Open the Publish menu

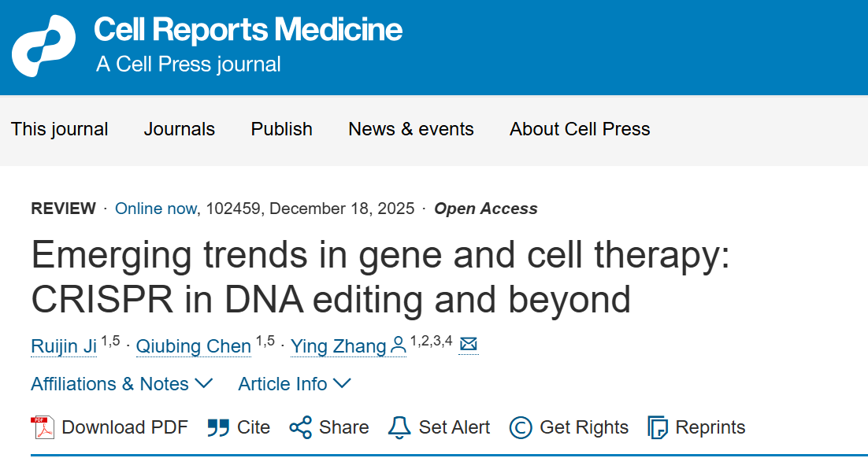point(282,129)
